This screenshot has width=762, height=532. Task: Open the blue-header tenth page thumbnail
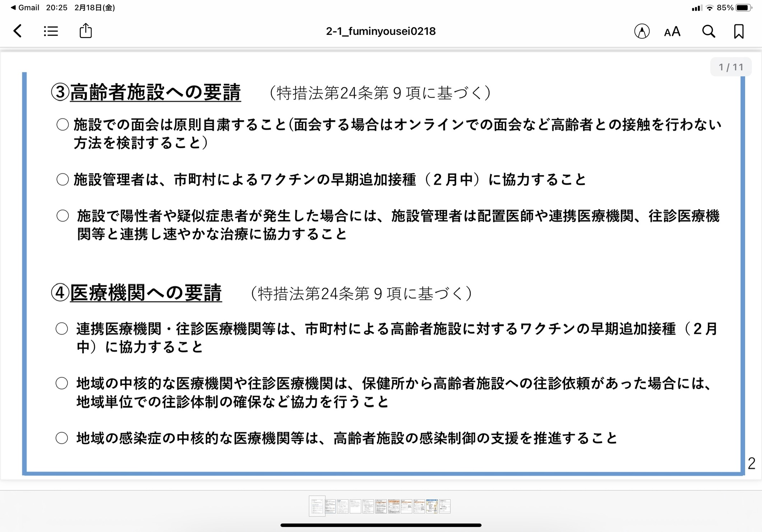pos(432,506)
